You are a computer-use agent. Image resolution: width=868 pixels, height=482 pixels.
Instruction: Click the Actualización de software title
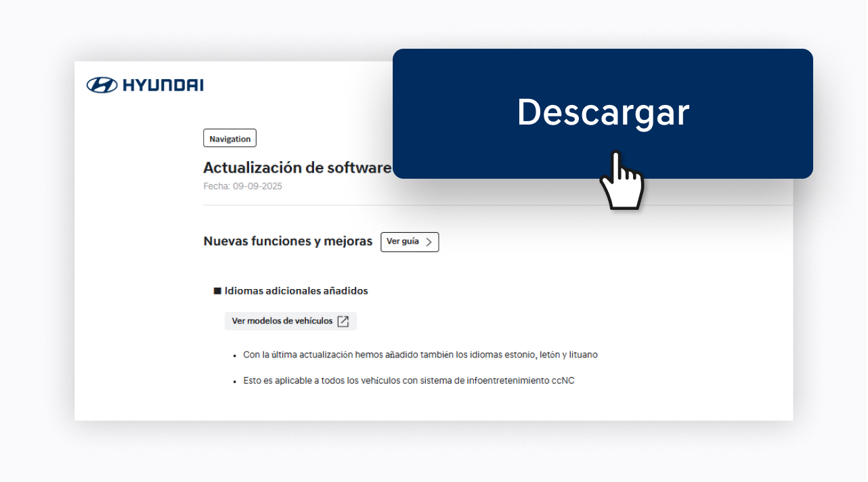(297, 168)
